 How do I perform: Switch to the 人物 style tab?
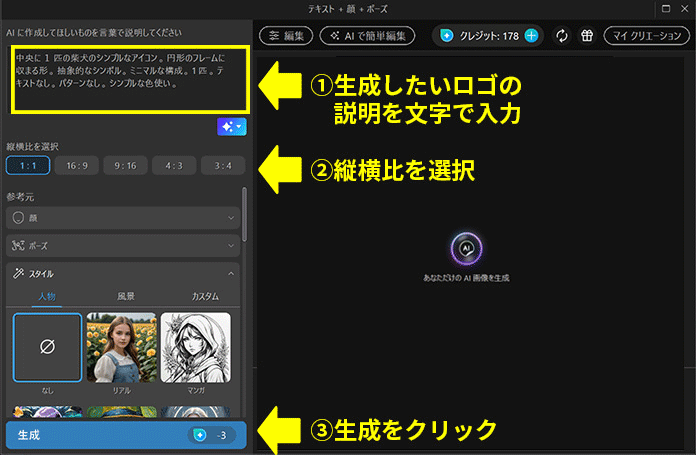(x=47, y=296)
